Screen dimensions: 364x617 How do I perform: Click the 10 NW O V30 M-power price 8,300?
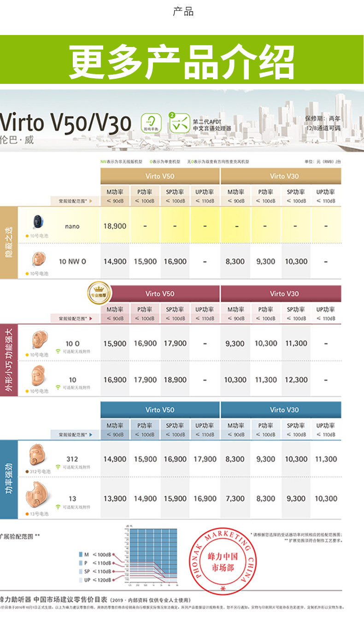click(235, 261)
